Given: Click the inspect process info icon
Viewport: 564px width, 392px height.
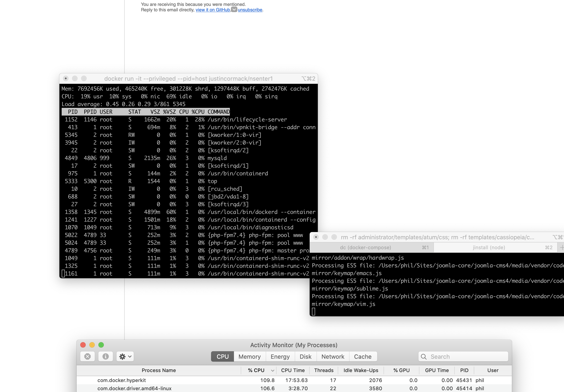Looking at the screenshot, I should [x=106, y=356].
